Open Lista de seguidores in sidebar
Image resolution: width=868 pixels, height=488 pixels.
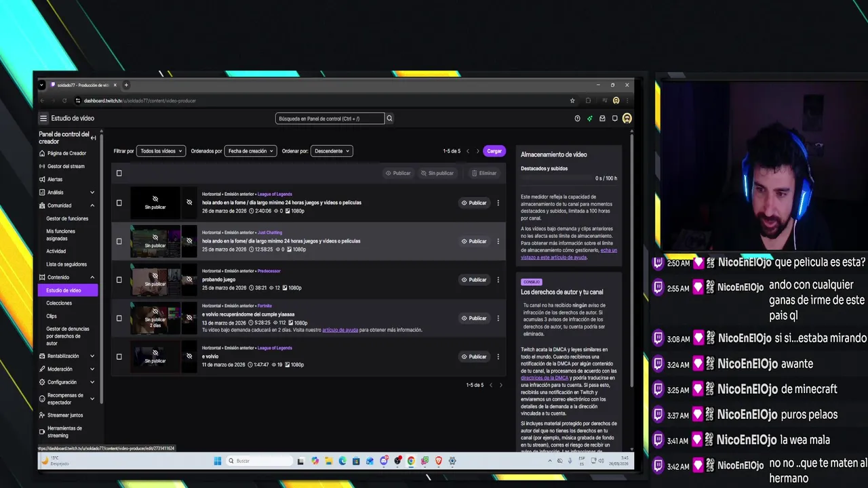[66, 264]
